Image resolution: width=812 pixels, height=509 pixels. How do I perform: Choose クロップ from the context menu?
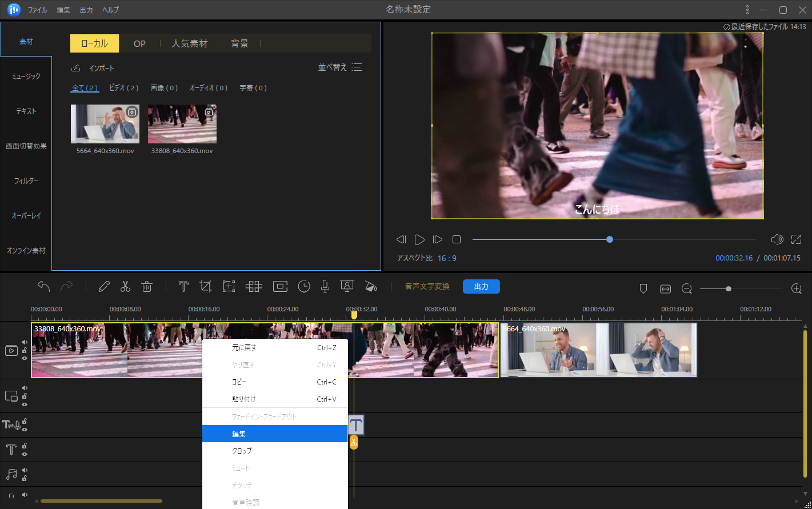pos(275,451)
